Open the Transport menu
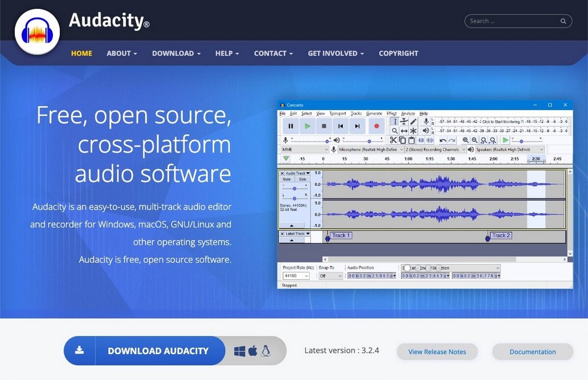The image size is (588, 380). pos(338,114)
